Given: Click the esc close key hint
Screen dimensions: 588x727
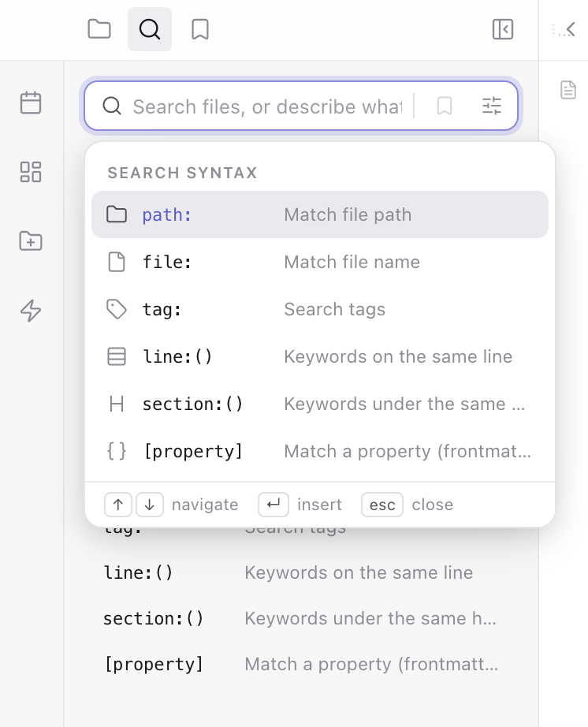Looking at the screenshot, I should click(382, 505).
